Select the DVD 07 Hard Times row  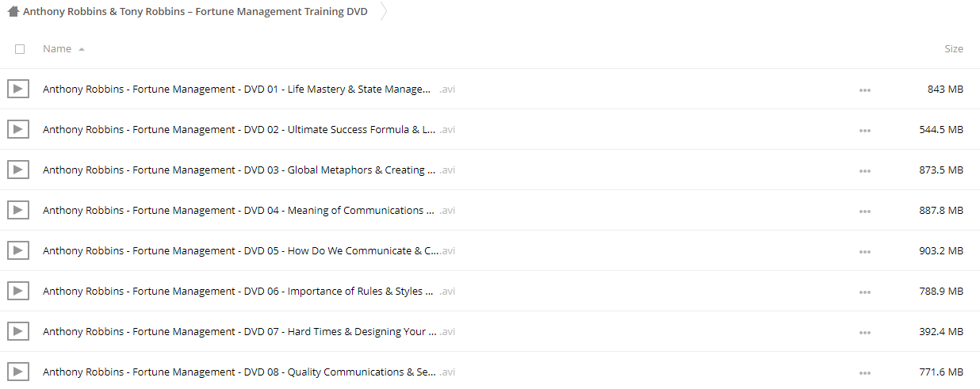click(x=490, y=331)
